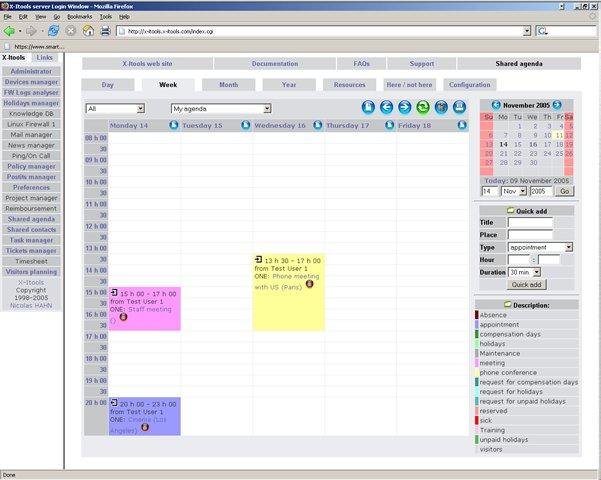Open the Support link
The image size is (601, 480).
422,64
